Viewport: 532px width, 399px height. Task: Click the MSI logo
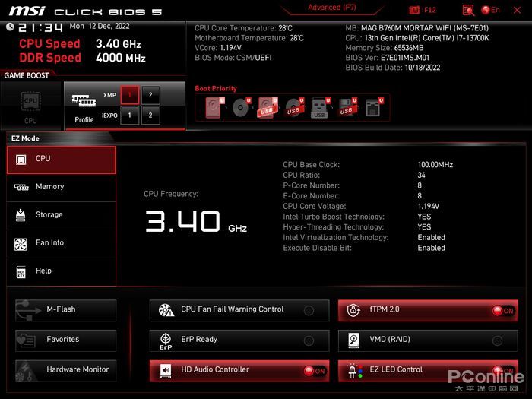click(x=27, y=11)
